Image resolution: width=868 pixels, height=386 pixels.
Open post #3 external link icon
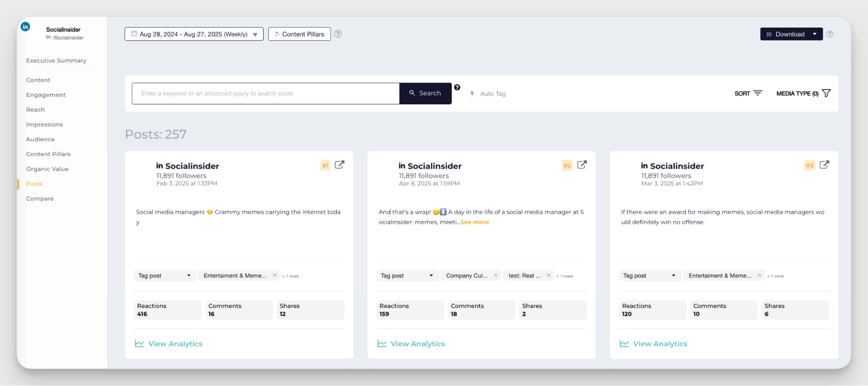(824, 165)
